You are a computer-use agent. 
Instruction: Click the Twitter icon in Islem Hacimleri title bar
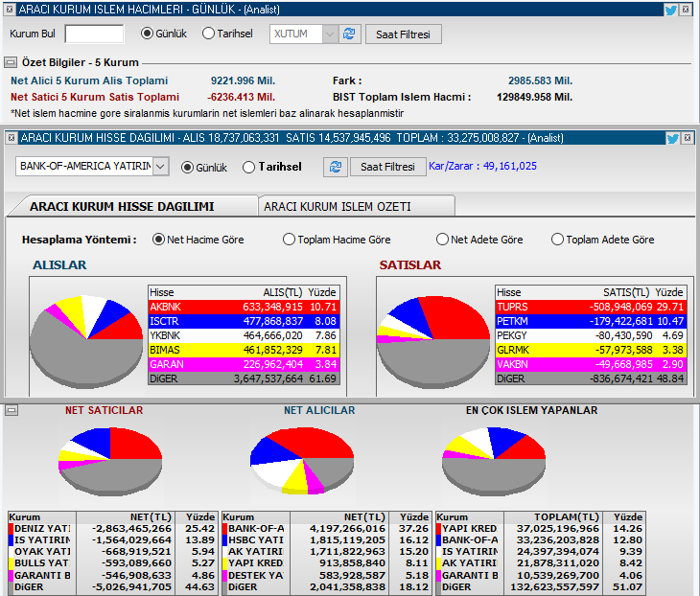(671, 10)
